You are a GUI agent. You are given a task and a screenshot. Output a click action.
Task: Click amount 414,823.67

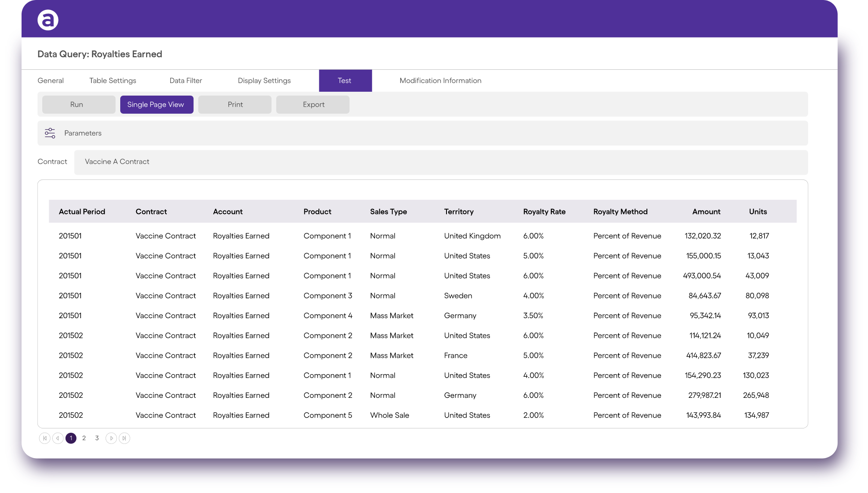click(703, 356)
